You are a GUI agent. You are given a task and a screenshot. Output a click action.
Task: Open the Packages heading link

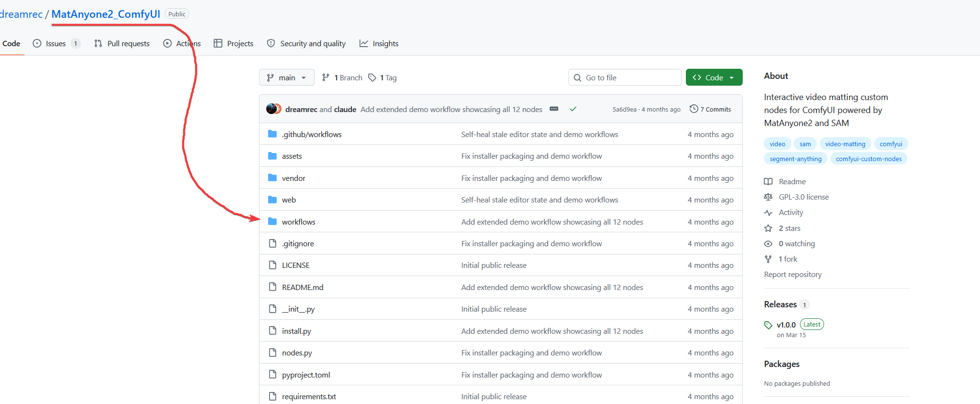[x=782, y=364]
